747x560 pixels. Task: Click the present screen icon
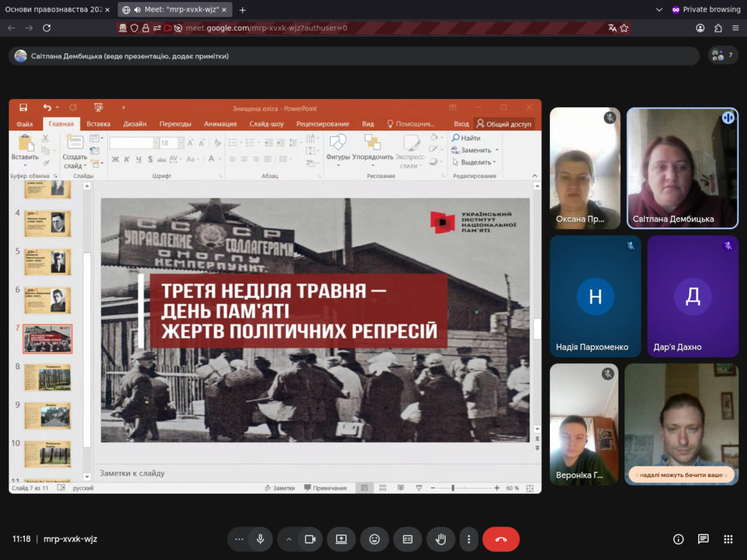[x=341, y=539]
